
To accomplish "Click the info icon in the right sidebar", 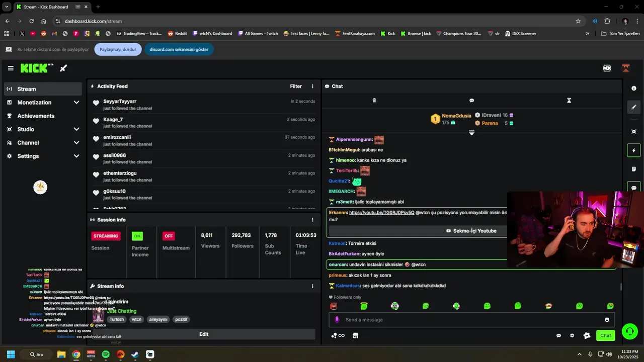I will (x=634, y=88).
